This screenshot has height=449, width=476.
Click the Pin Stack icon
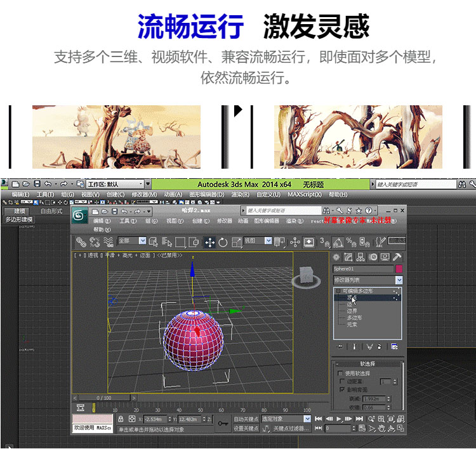click(340, 346)
